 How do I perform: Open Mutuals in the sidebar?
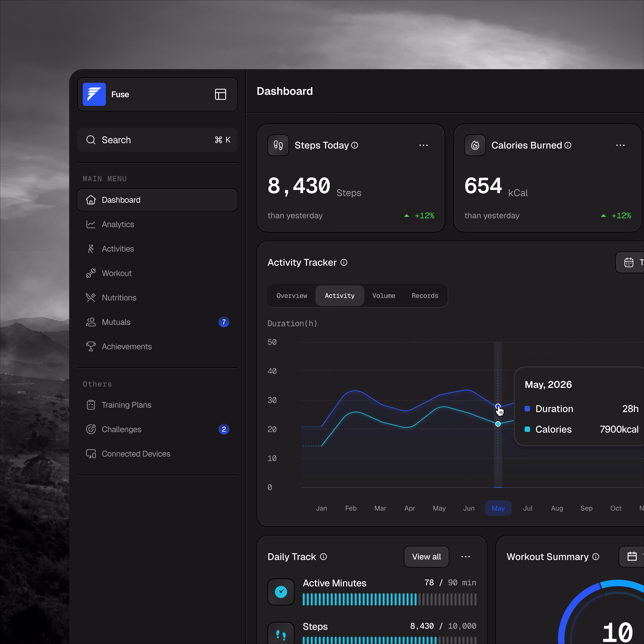(157, 322)
